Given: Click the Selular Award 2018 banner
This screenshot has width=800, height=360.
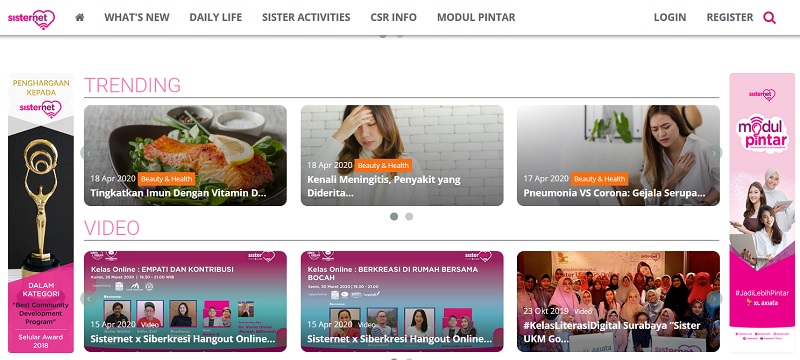Looking at the screenshot, I should coord(41,213).
